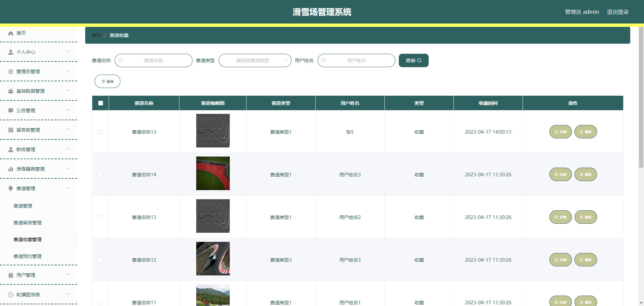
Task: Open 详情 for 赛道名称11 row
Action: pos(560,302)
